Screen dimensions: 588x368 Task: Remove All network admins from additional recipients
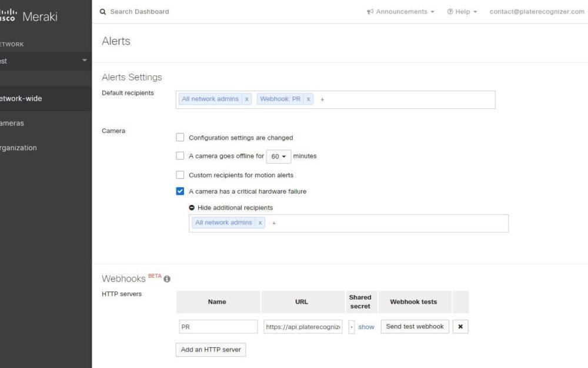260,223
